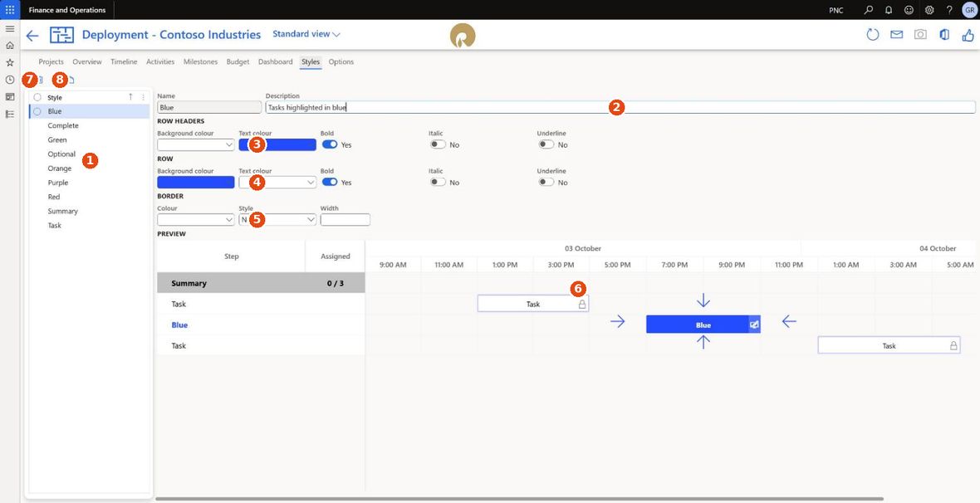Click the blue Blue bar in preview

703,325
